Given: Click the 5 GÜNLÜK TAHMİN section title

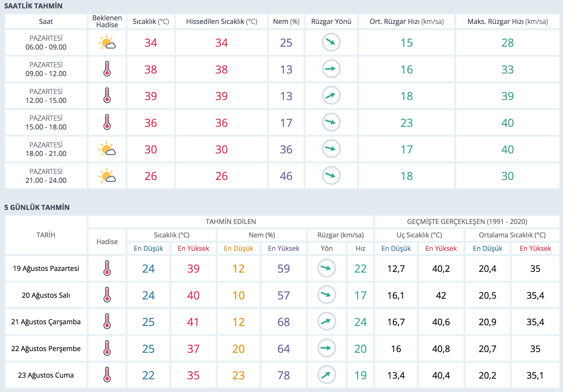Looking at the screenshot, I should [x=37, y=207].
